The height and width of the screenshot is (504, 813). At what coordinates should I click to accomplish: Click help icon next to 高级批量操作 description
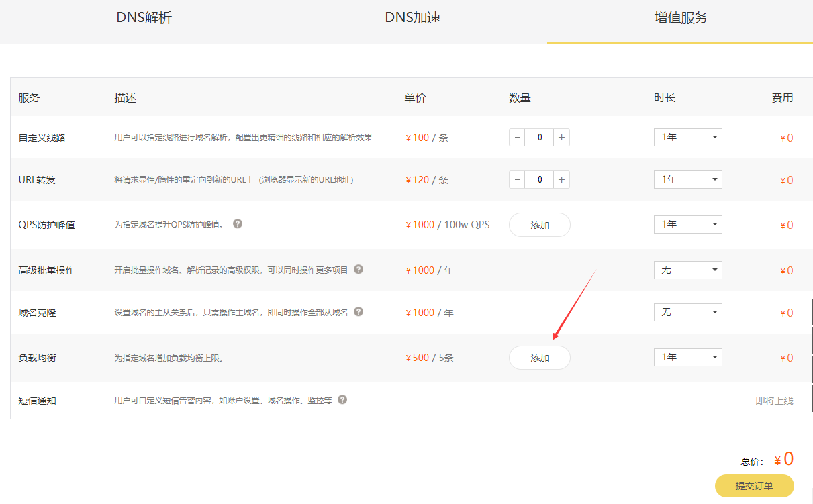click(358, 269)
